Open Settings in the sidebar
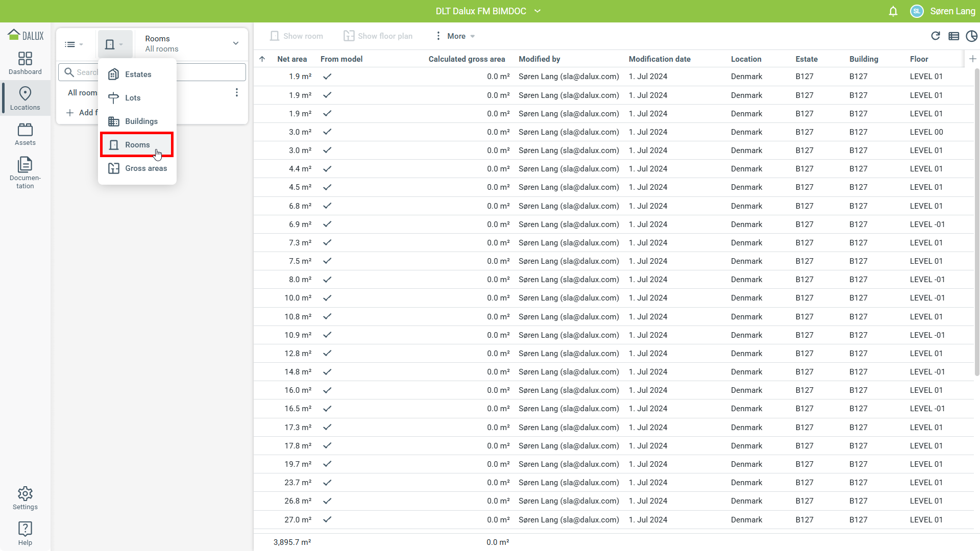Image resolution: width=980 pixels, height=551 pixels. [x=25, y=498]
